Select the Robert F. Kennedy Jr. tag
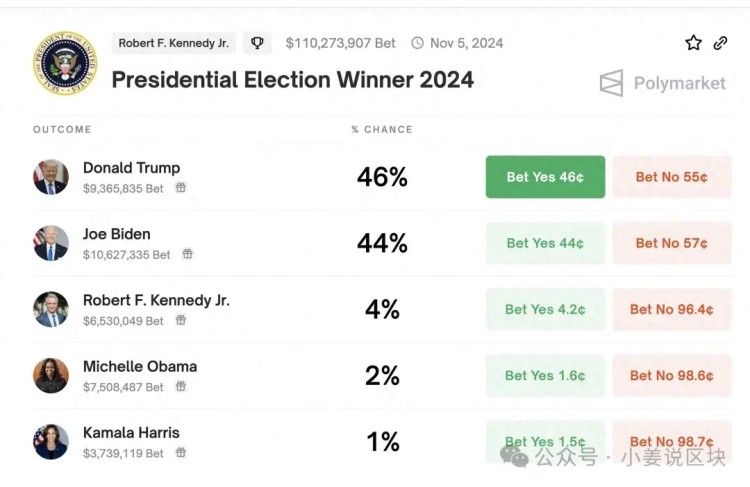Image resolution: width=750 pixels, height=487 pixels. (x=174, y=43)
